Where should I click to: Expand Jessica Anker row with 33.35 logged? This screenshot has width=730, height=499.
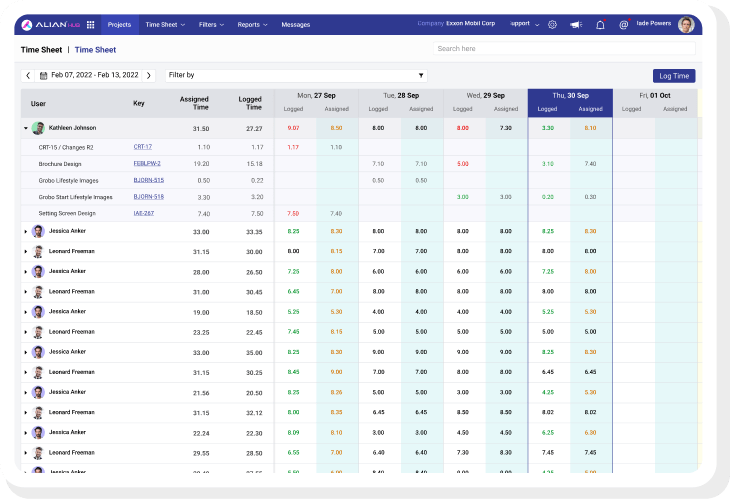pos(26,231)
